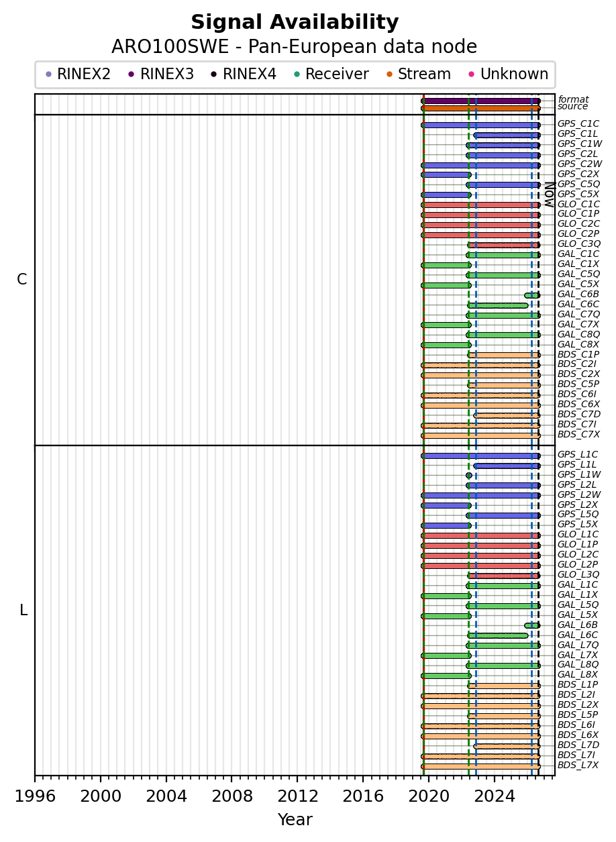Click the GAL_C1X row label
This screenshot has height=842, width=616.
point(578,264)
